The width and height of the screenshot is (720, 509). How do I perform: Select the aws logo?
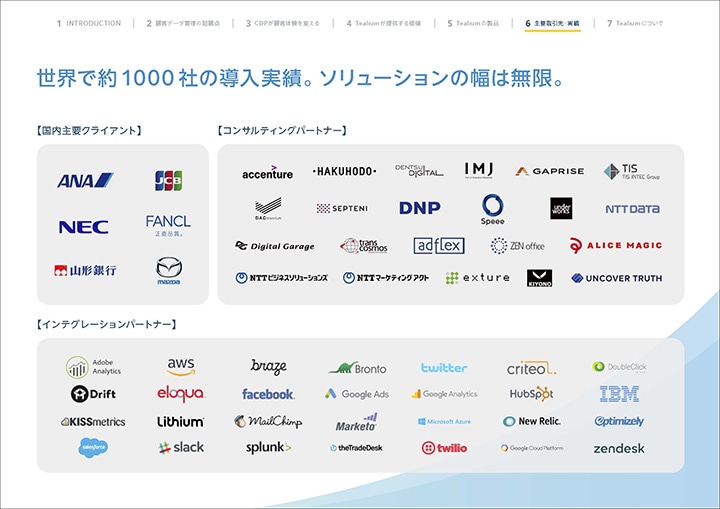click(181, 367)
